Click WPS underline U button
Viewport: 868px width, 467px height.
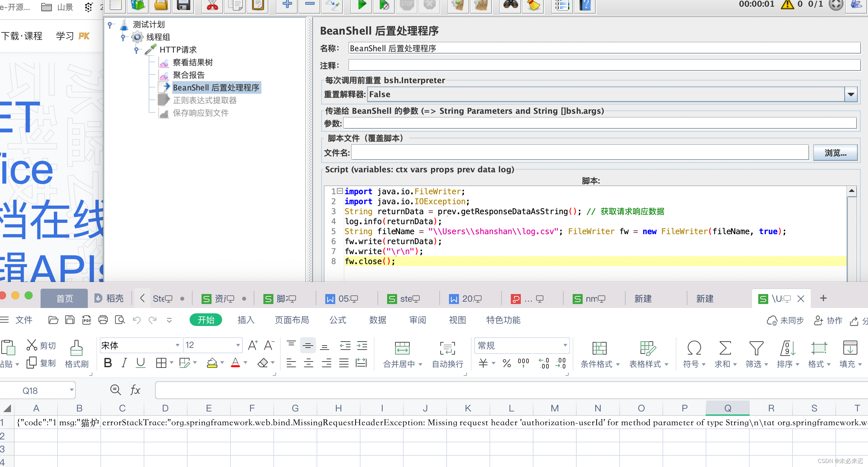tap(141, 363)
